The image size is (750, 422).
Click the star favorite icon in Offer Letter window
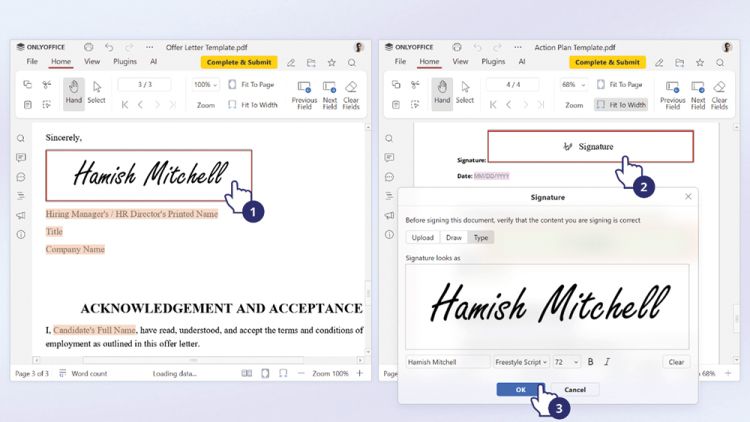331,63
